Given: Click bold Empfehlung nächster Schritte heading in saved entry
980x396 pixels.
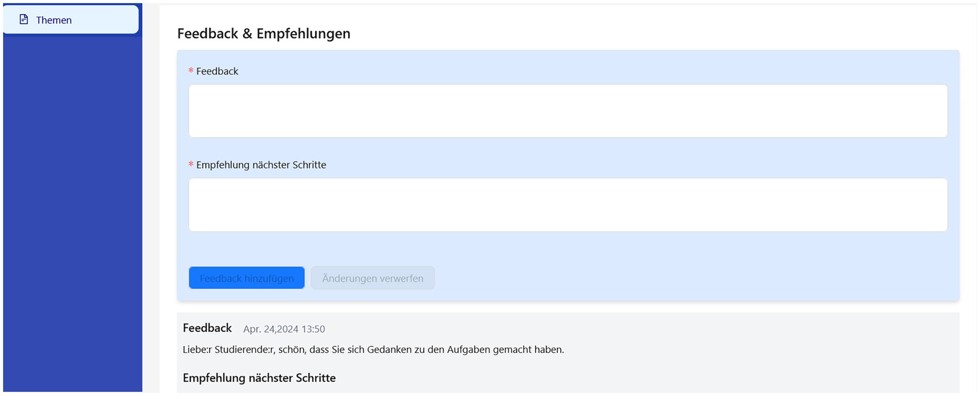Looking at the screenshot, I should point(259,378).
